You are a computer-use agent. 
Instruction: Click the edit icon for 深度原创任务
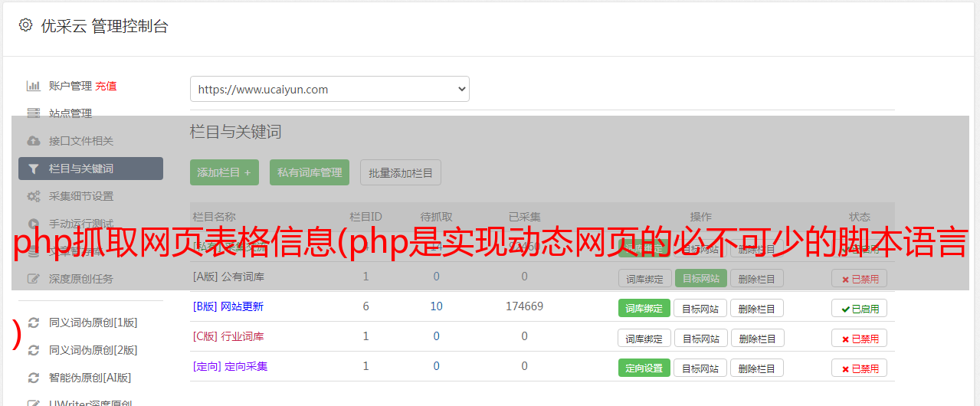click(x=33, y=279)
